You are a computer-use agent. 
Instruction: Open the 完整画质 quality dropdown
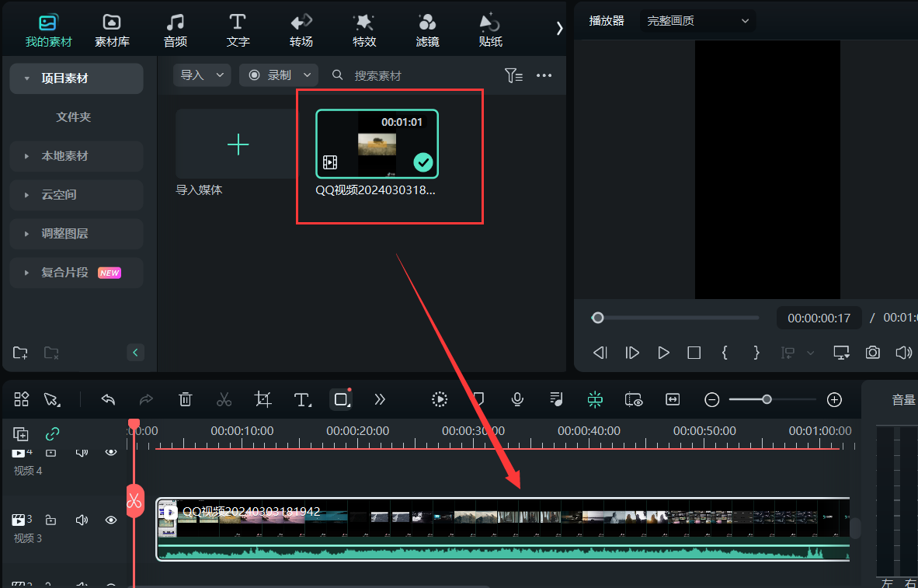[x=697, y=21]
